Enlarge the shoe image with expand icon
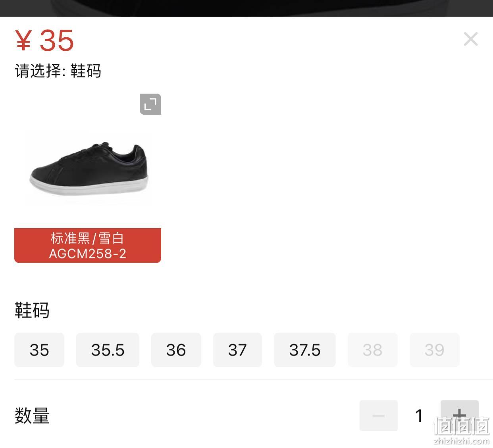The height and width of the screenshot is (448, 493). click(x=150, y=104)
